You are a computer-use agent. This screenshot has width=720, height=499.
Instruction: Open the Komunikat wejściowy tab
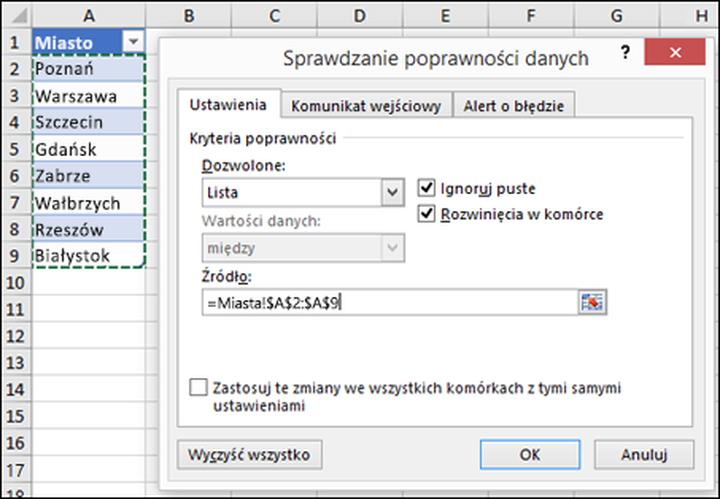366,106
